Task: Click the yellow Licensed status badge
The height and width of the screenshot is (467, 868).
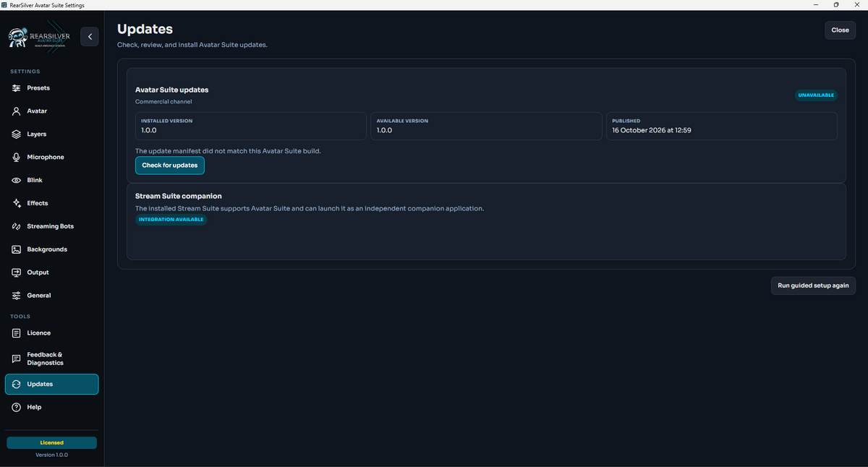Action: (x=51, y=442)
